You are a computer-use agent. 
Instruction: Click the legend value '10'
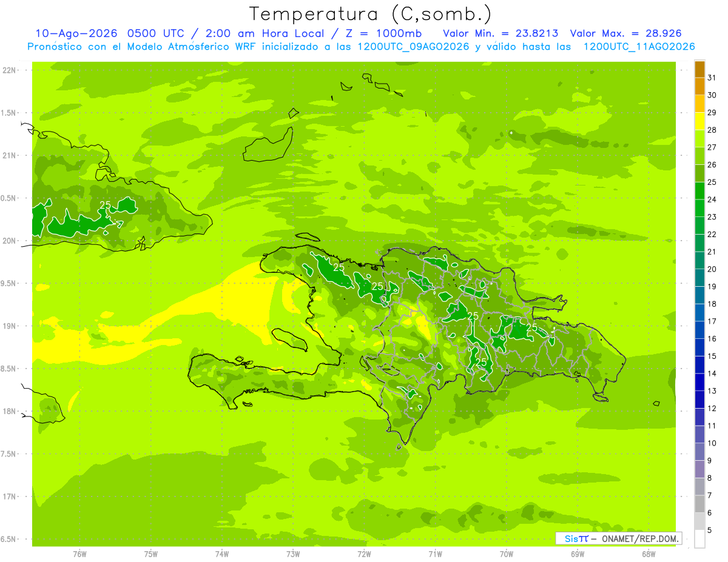[712, 443]
